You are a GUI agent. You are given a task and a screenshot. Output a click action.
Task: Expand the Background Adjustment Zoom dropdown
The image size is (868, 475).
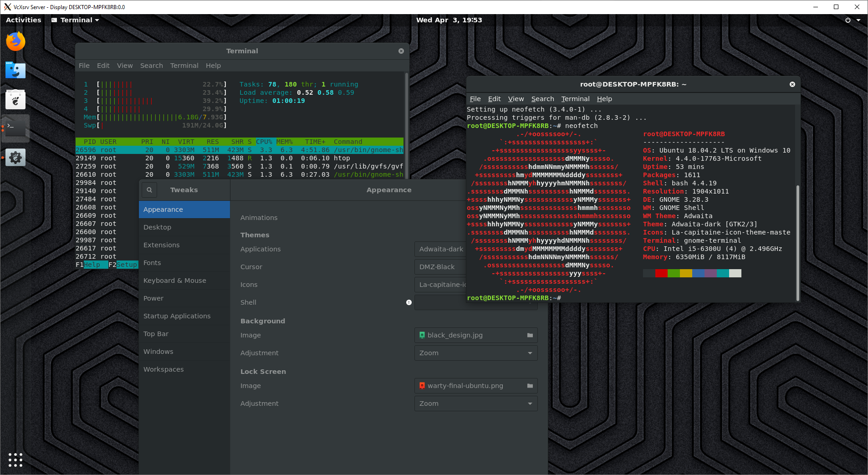[476, 353]
